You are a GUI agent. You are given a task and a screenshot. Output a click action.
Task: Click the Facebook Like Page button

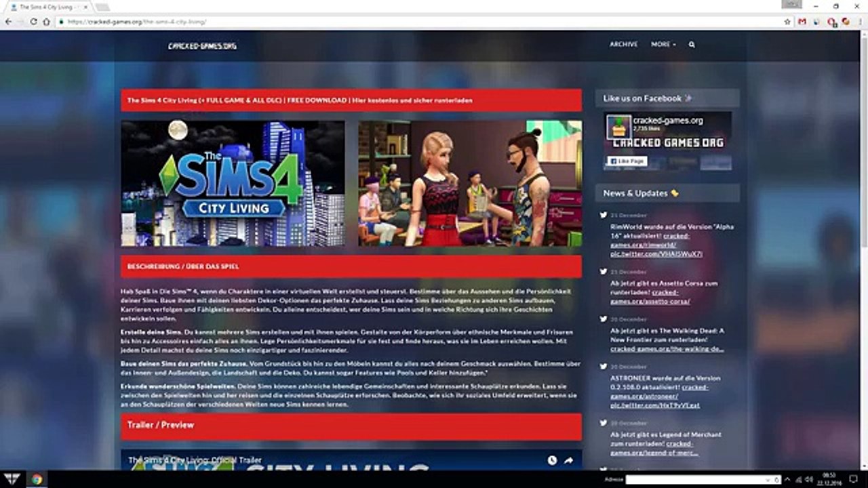(x=627, y=161)
